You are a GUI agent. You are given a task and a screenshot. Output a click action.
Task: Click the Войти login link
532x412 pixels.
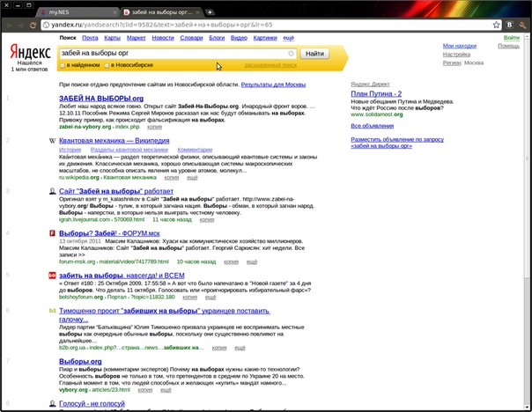tap(512, 38)
